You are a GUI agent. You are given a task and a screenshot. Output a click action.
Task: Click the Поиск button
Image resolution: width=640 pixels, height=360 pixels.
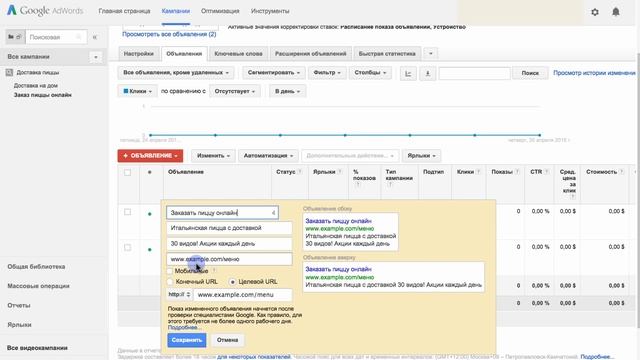pos(530,73)
